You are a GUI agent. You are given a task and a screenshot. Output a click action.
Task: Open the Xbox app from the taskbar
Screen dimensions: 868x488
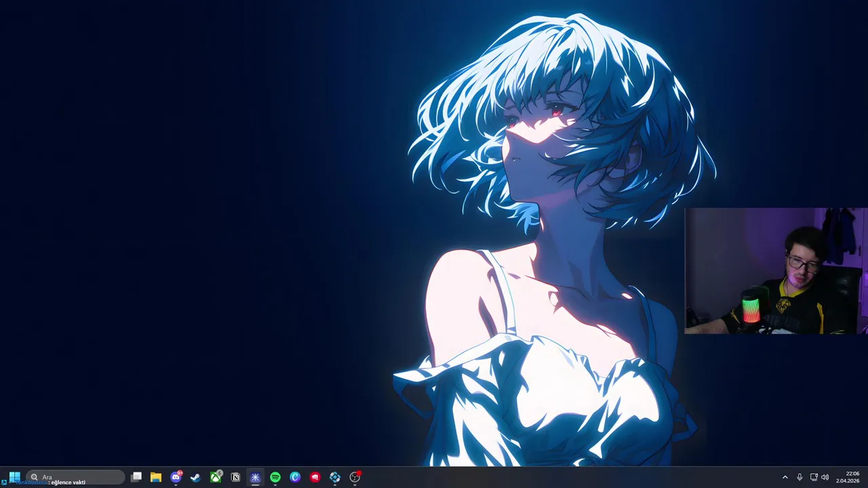[216, 477]
